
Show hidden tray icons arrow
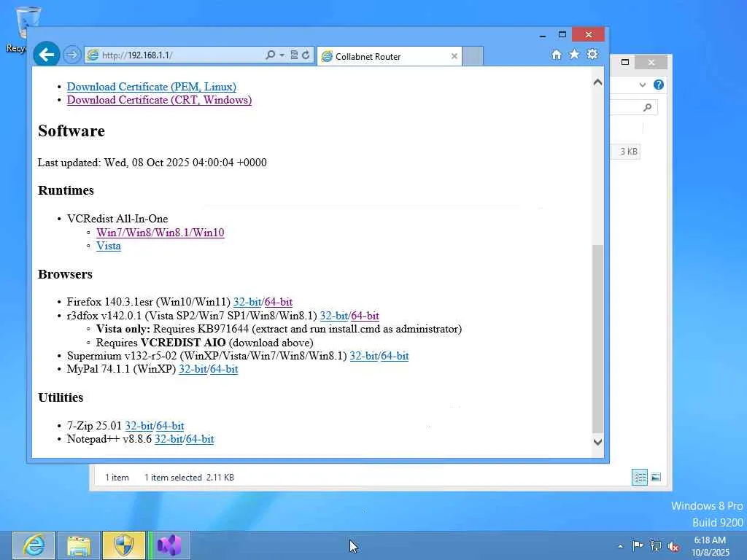pos(620,547)
